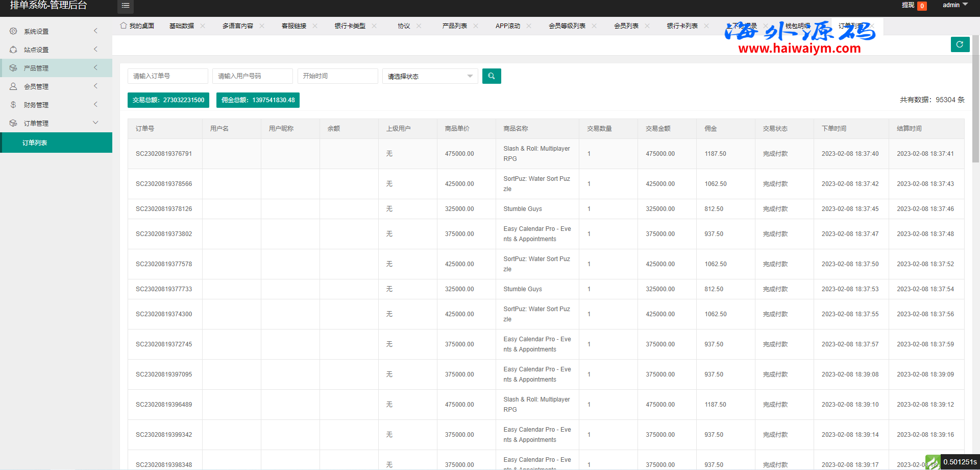
Task: Close the 基础数据 tab
Action: [203, 26]
